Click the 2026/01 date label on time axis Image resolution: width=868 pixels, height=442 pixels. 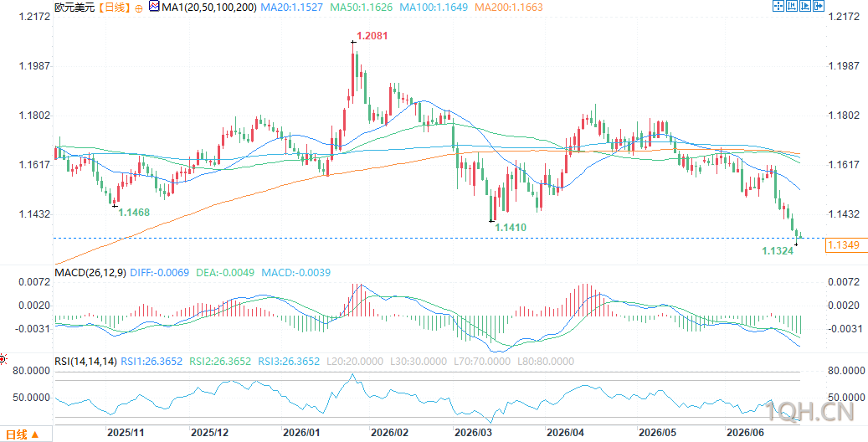(x=300, y=431)
